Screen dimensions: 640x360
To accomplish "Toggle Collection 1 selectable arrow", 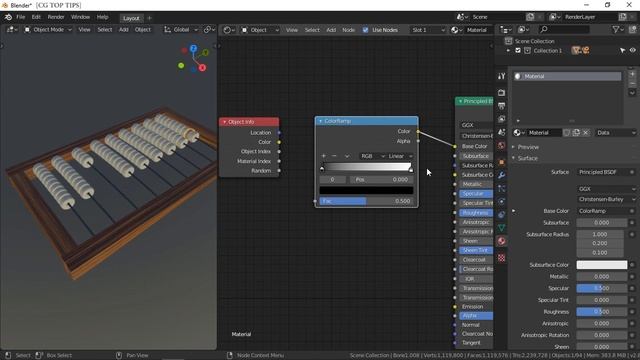I will coord(622,50).
